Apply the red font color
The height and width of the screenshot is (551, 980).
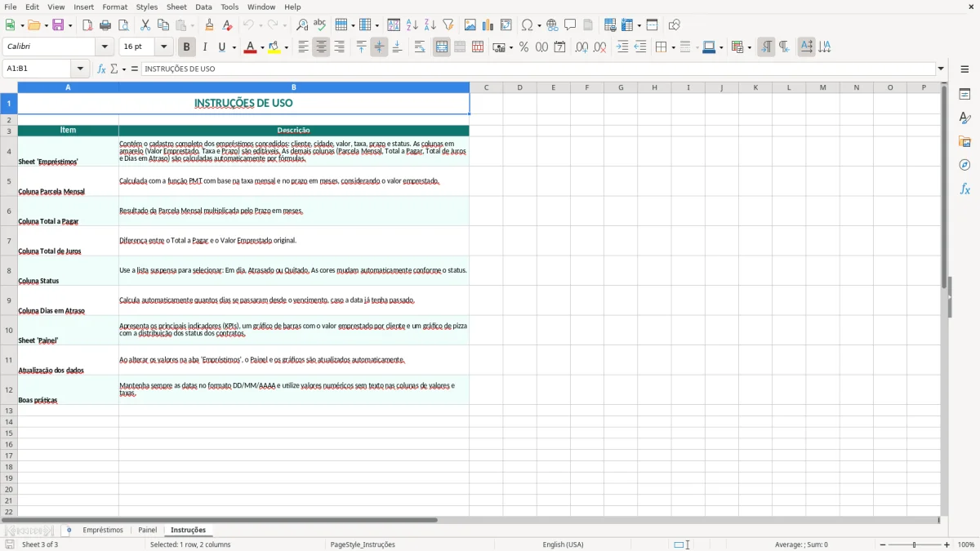pos(249,47)
